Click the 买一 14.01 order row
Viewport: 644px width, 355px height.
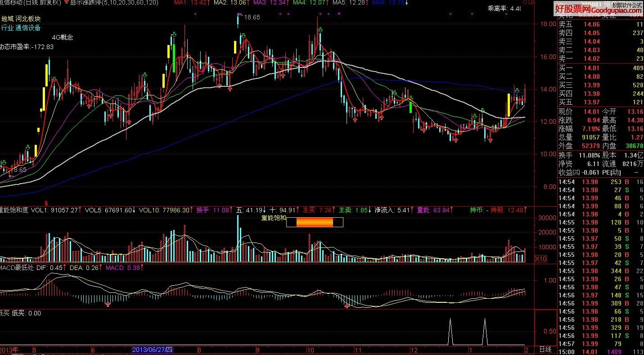click(x=601, y=68)
